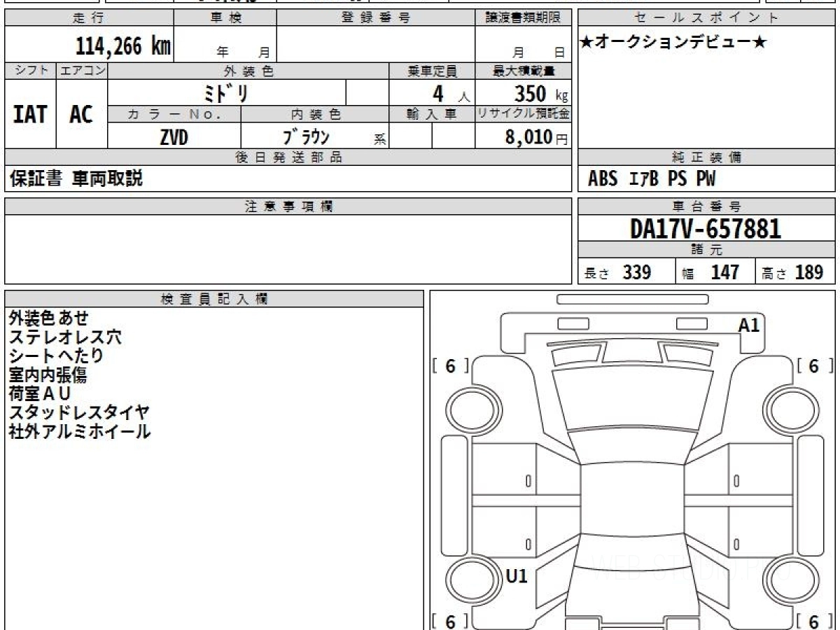
Task: Click the 乗車定員 header cell
Action: [x=431, y=71]
